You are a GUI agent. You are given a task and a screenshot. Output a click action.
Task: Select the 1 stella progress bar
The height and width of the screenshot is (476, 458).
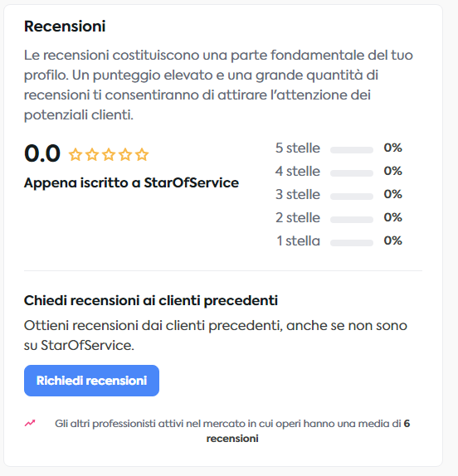[352, 243]
